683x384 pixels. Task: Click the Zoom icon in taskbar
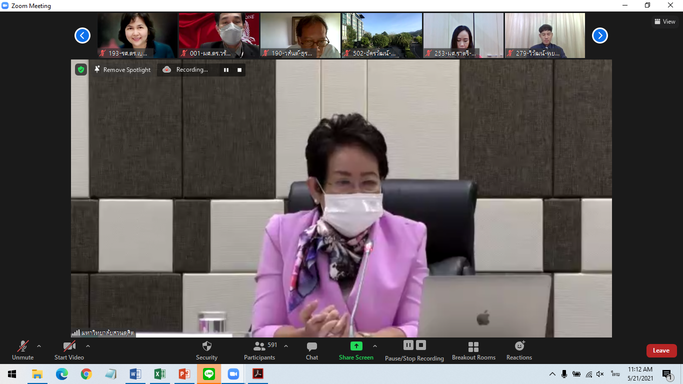(233, 374)
